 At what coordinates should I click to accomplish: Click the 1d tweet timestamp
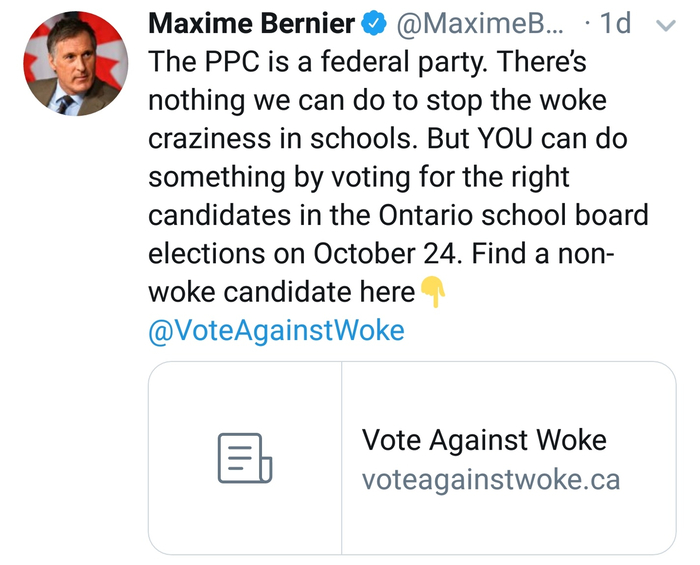point(615,24)
